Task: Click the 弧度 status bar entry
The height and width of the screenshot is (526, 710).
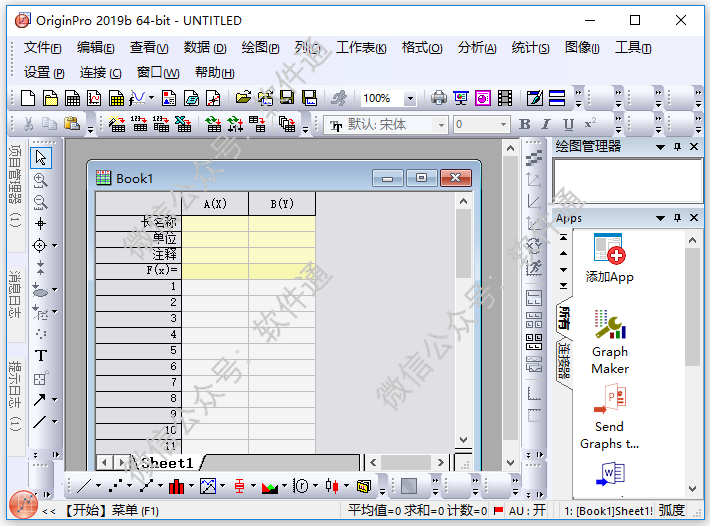Action: tap(672, 511)
